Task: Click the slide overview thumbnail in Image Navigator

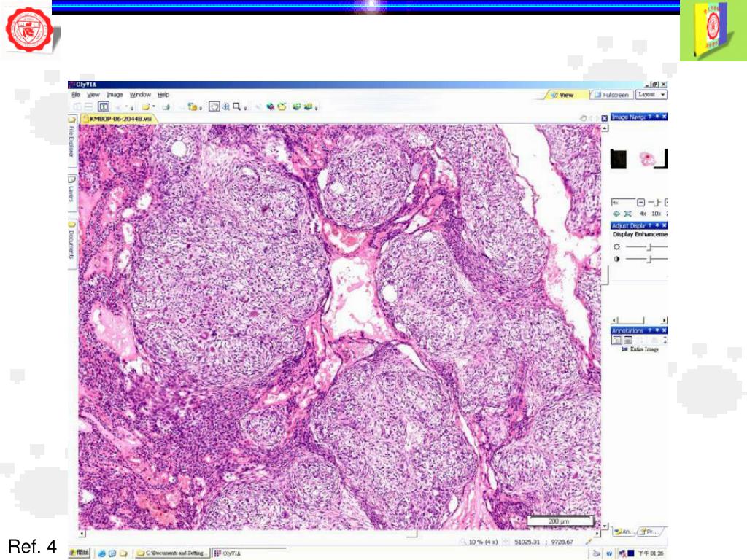Action: coord(648,158)
